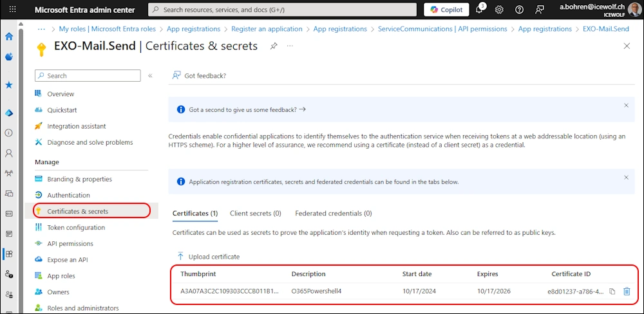Open Help question mark icon
The width and height of the screenshot is (644, 314).
click(519, 10)
